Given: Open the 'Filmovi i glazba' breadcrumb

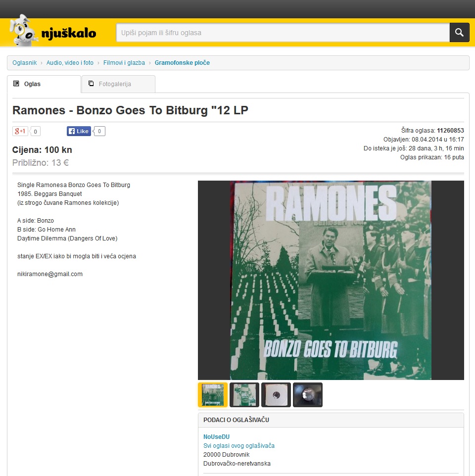Looking at the screenshot, I should [124, 63].
